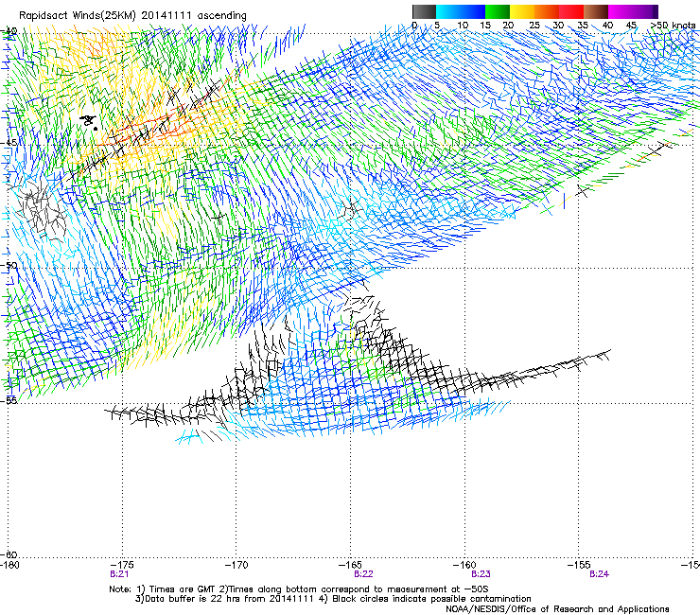This screenshot has width=700, height=615.
Task: Click the longitude label "-170"
Action: 236,565
